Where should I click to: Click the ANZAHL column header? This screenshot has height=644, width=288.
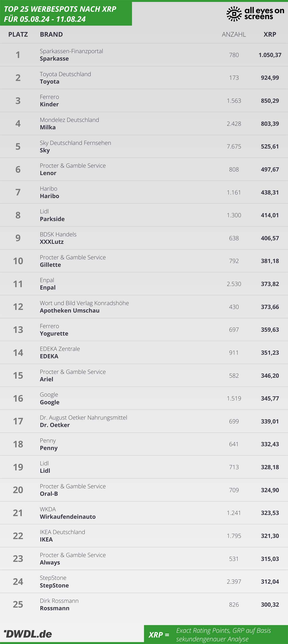point(234,34)
